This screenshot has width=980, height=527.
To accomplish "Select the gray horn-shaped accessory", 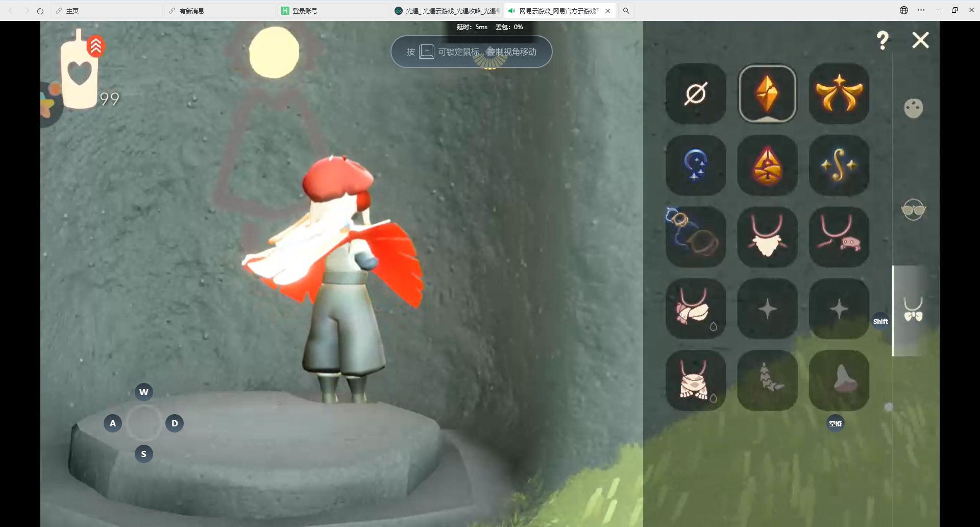I will click(839, 380).
